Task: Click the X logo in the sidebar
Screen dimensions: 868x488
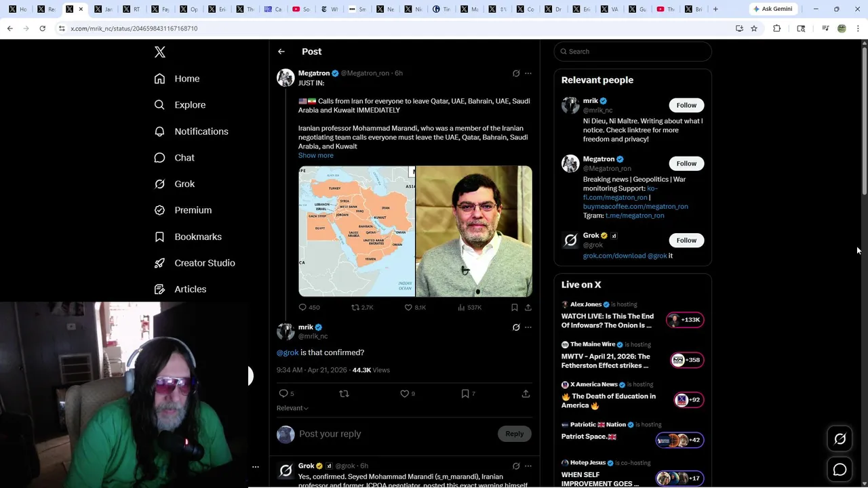Action: pos(160,52)
